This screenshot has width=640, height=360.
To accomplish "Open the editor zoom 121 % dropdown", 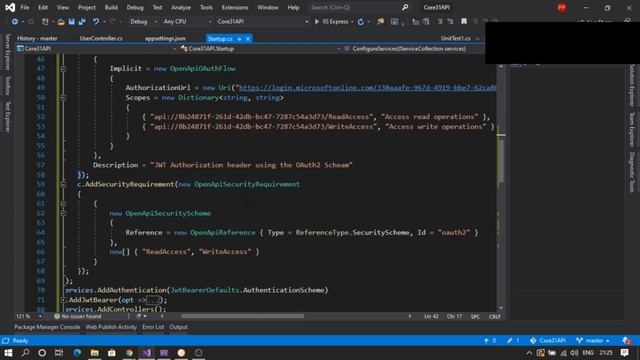I will click(x=29, y=316).
